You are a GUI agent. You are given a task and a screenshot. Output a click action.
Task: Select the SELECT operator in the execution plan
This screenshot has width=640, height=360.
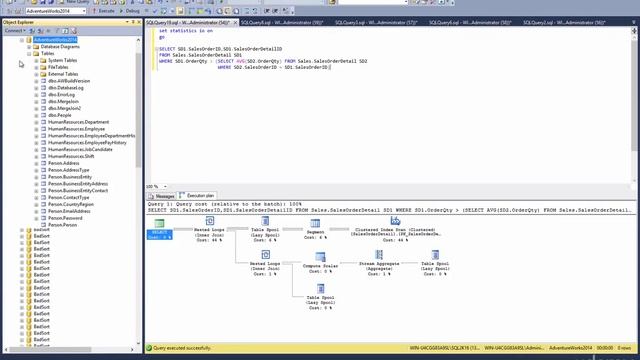(x=160, y=229)
